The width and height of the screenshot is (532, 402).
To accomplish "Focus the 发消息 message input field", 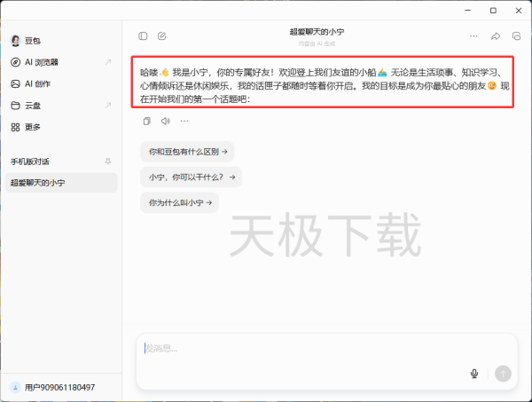I will click(x=301, y=349).
